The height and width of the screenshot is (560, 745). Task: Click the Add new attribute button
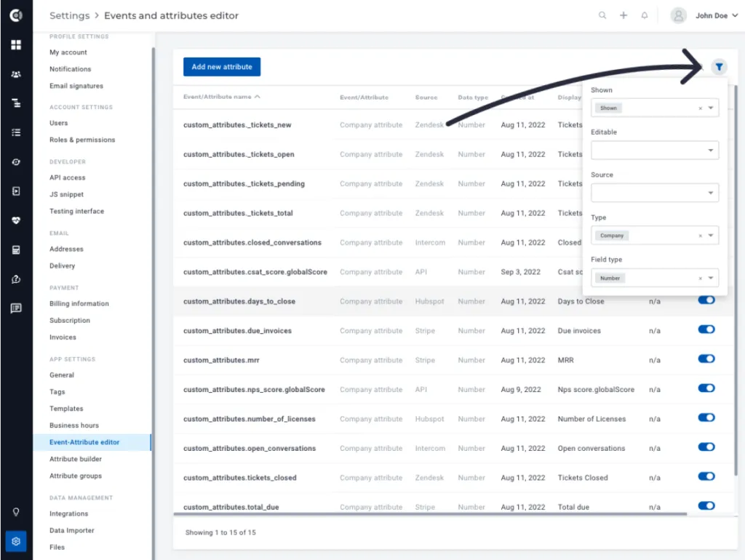pos(222,67)
